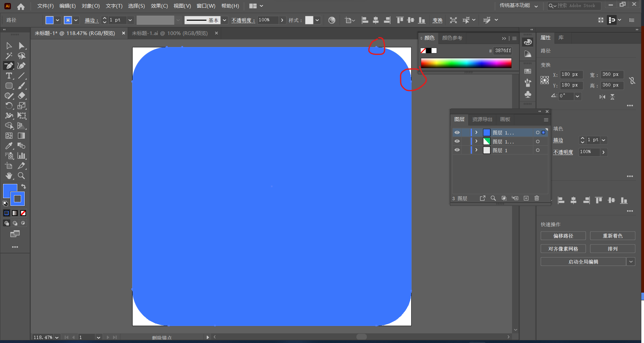Click the X position field

click(x=571, y=74)
